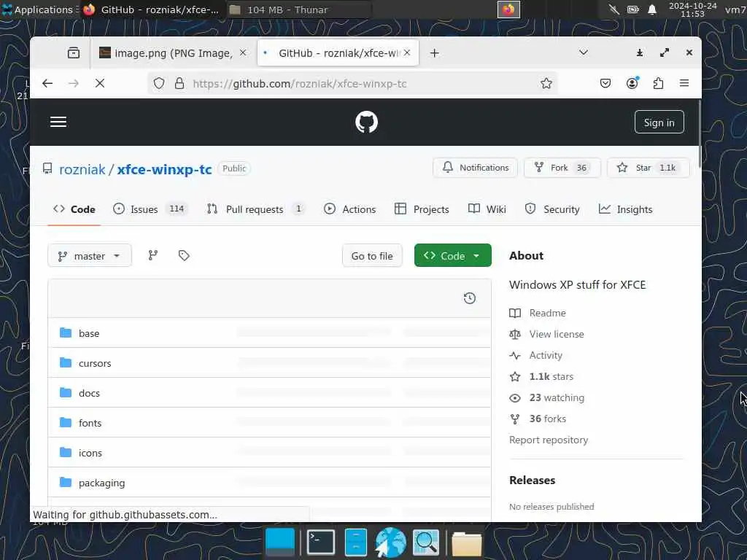747x560 pixels.
Task: Open the View license link
Action: click(x=557, y=334)
